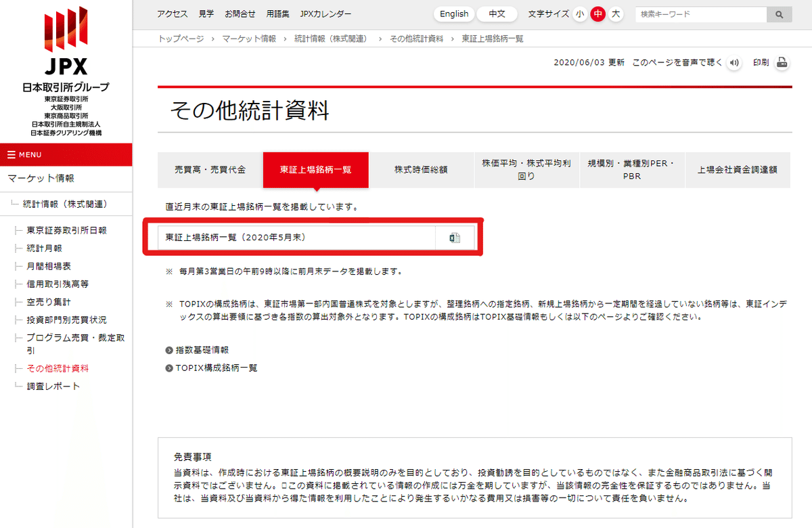Screen dimensions: 812x528
Task: Switch the site language to 中文
Action: point(497,14)
